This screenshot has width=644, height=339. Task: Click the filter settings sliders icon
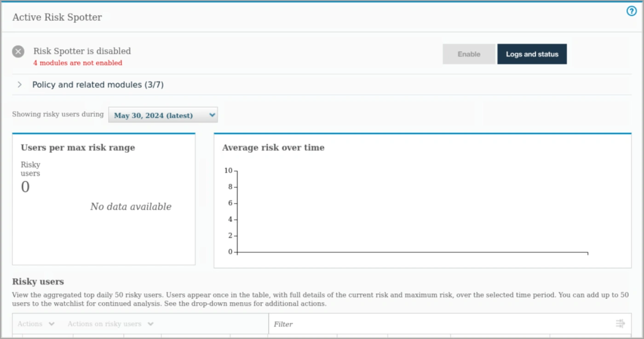[620, 324]
